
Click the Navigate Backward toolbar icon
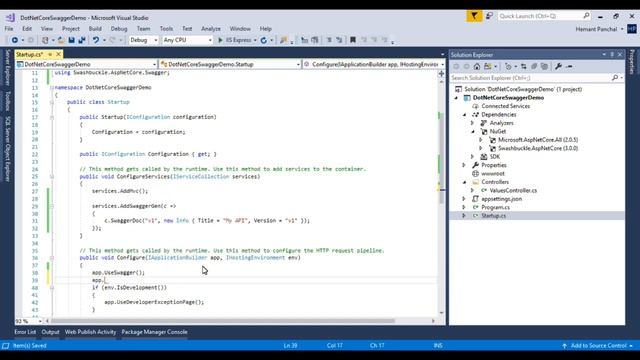tap(15, 40)
